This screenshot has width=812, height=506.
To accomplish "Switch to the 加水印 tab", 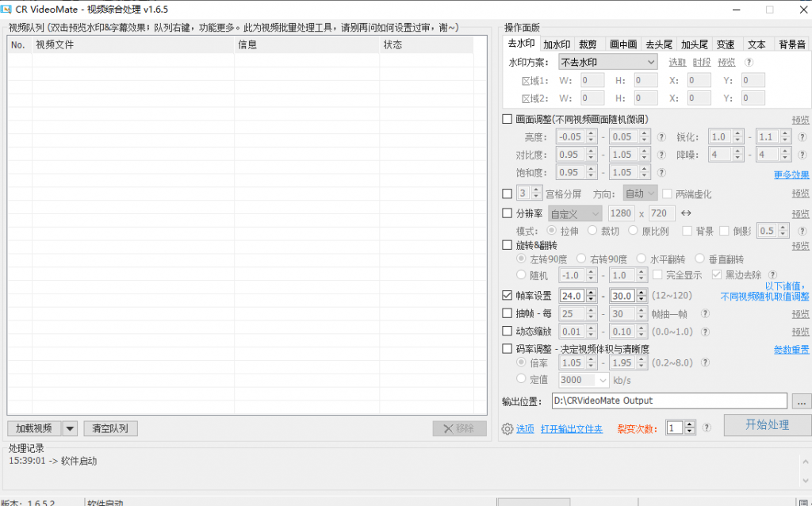I will (x=557, y=44).
